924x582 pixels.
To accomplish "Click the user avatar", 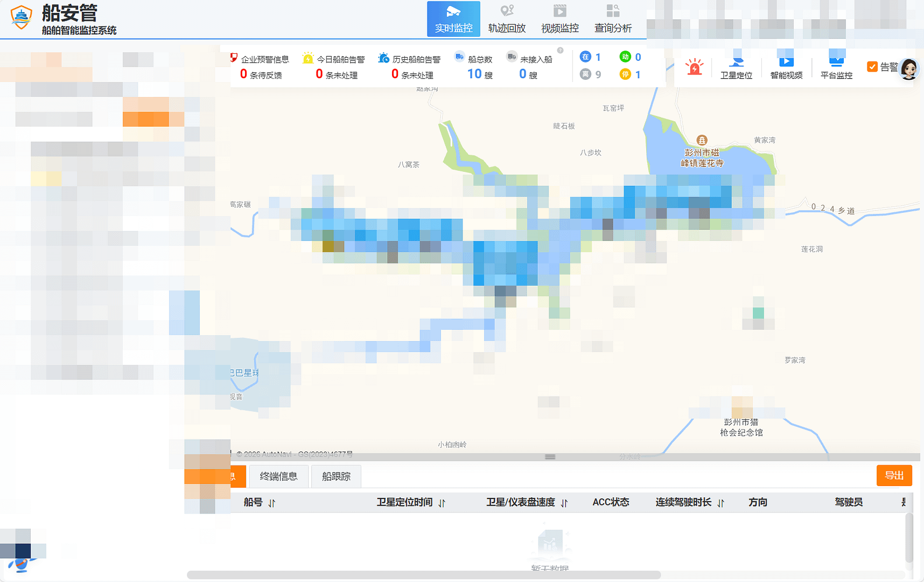I will (909, 69).
